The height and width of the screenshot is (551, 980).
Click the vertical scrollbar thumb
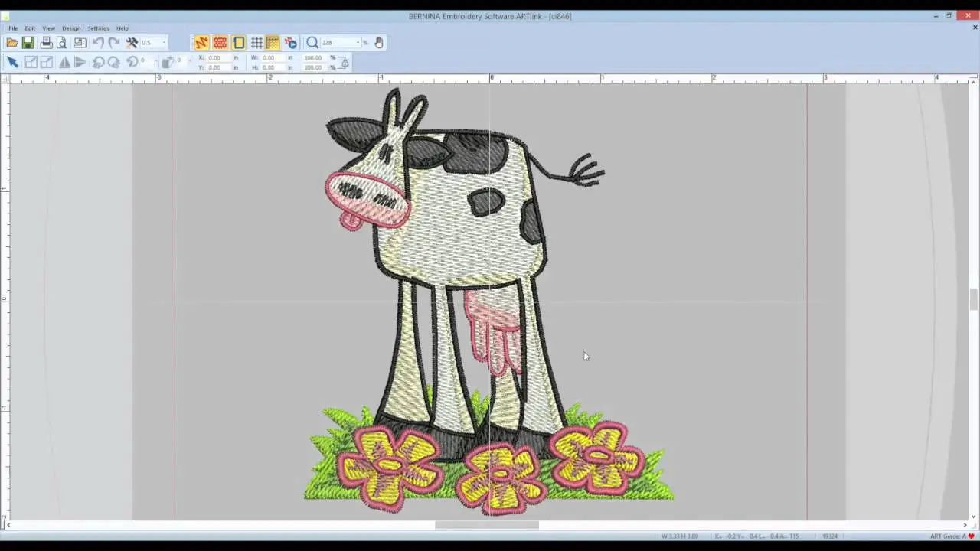click(x=974, y=299)
